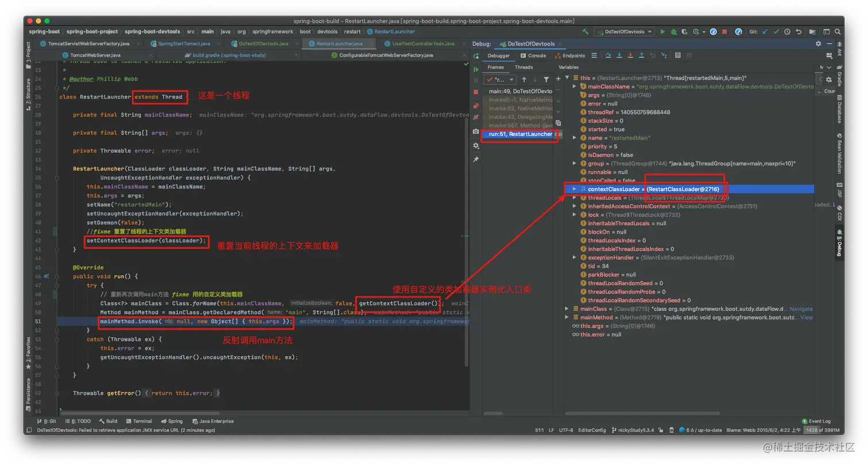Select the 'run:51, RestartLauncher' stack frame
The image size is (868, 466).
click(x=517, y=134)
